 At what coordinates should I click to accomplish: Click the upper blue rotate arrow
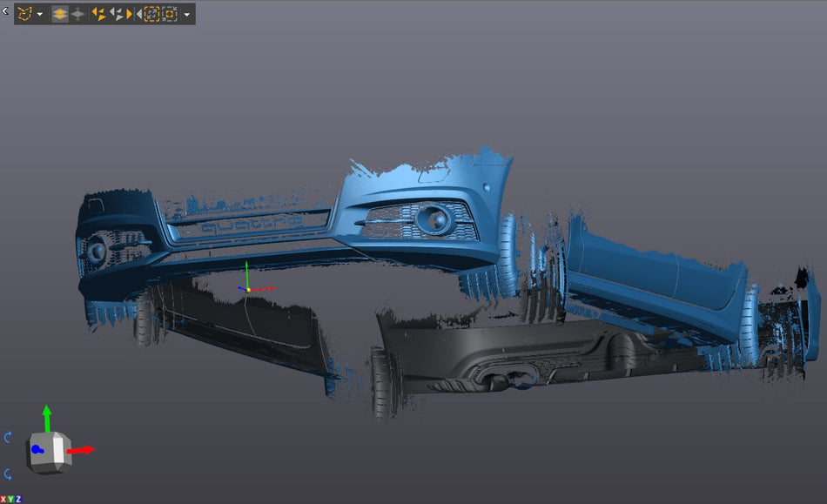9,437
